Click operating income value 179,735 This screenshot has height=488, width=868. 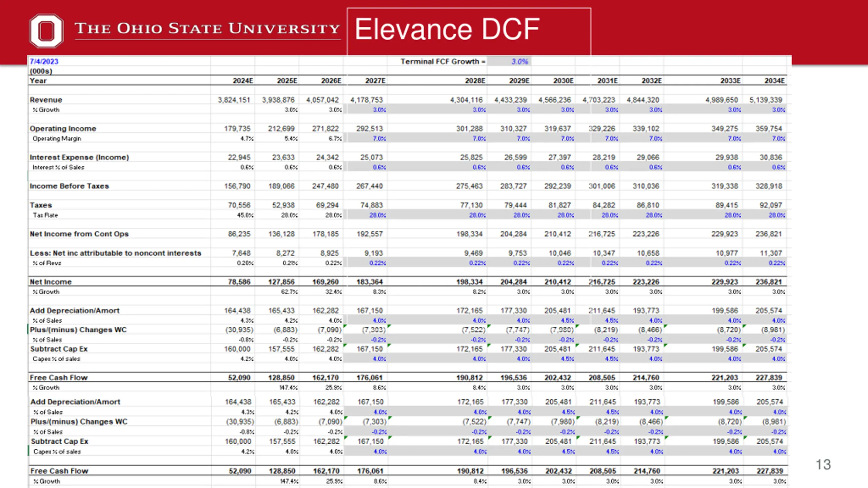coord(237,129)
